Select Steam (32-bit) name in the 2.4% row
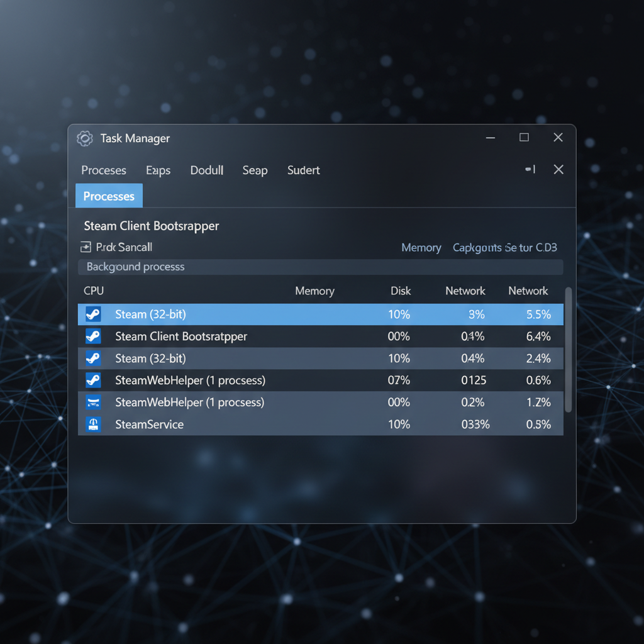 click(x=150, y=358)
